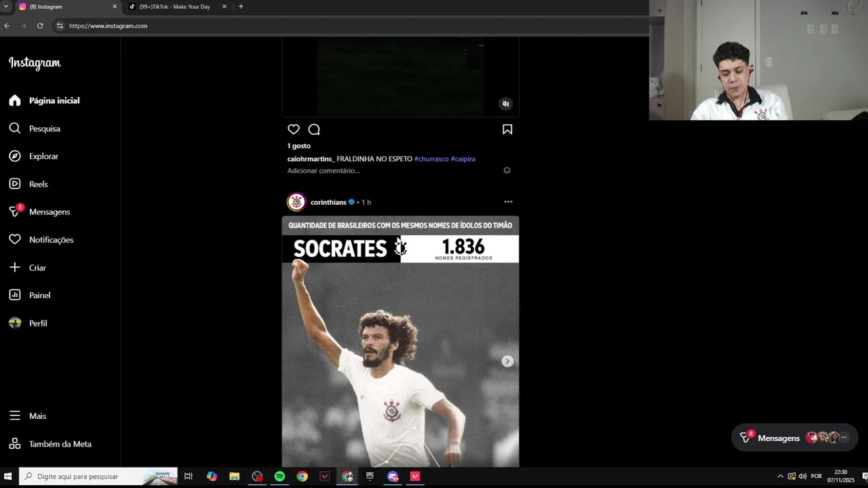
Task: Open Também da Meta menu
Action: click(50, 444)
